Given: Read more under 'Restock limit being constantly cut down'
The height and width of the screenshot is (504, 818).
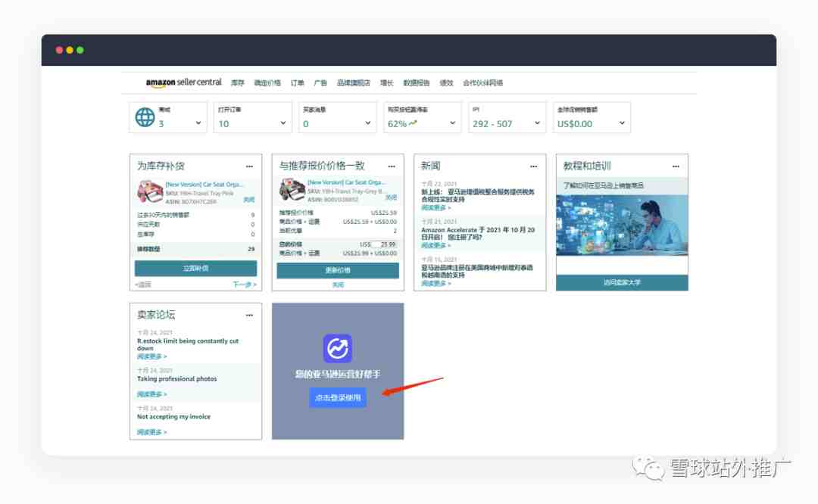Looking at the screenshot, I should coord(151,356).
